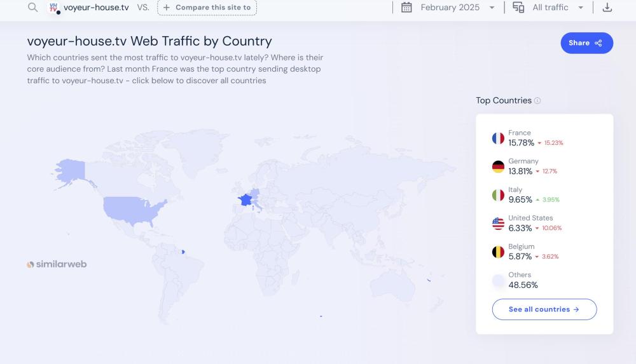Click the Italy flag icon
636x364 pixels.
pos(498,195)
